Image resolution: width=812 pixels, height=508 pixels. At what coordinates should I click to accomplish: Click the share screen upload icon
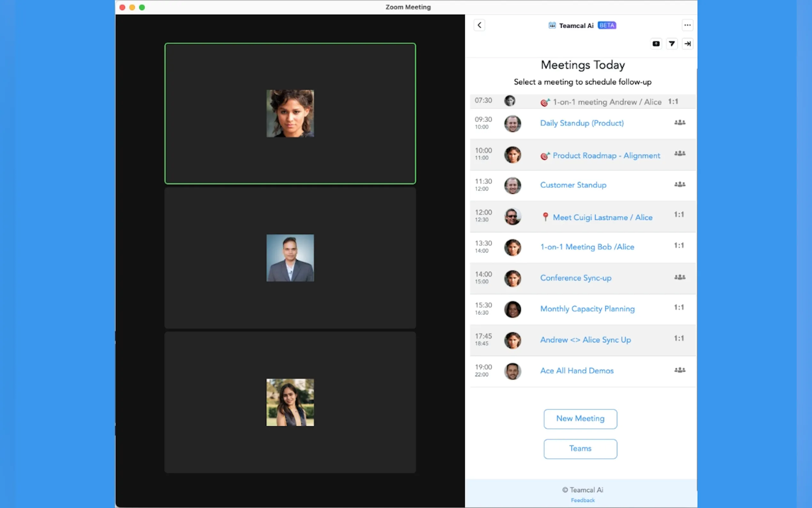coord(656,44)
